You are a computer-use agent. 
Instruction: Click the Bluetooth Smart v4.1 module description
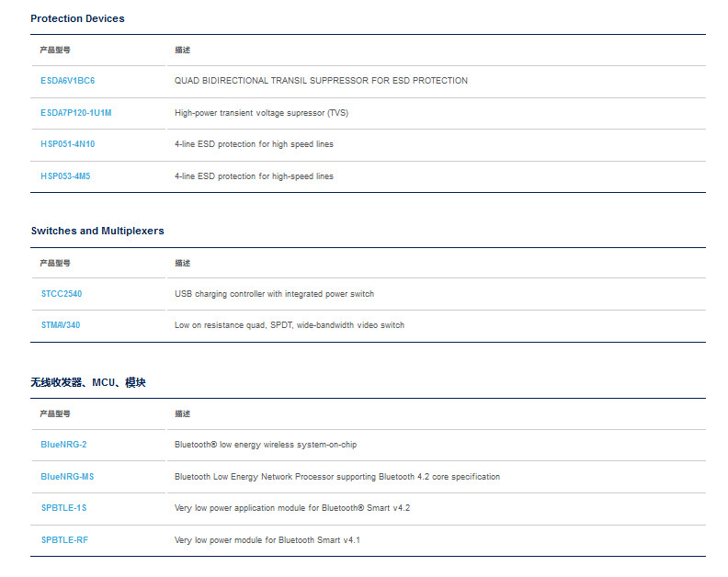pos(267,540)
